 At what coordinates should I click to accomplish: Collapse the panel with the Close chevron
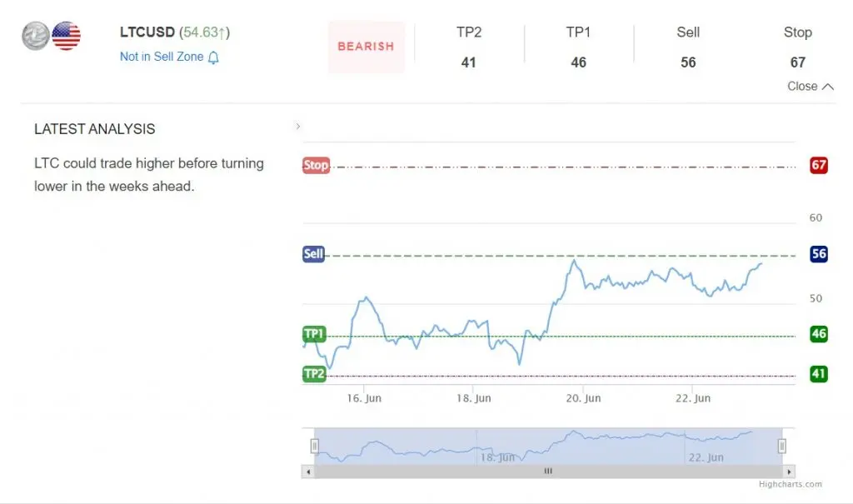point(810,87)
